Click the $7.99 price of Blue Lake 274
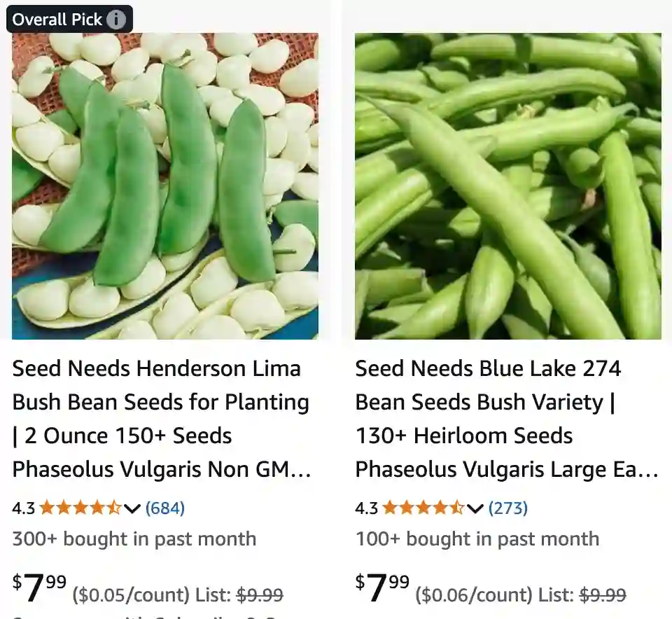672x619 pixels. (378, 587)
